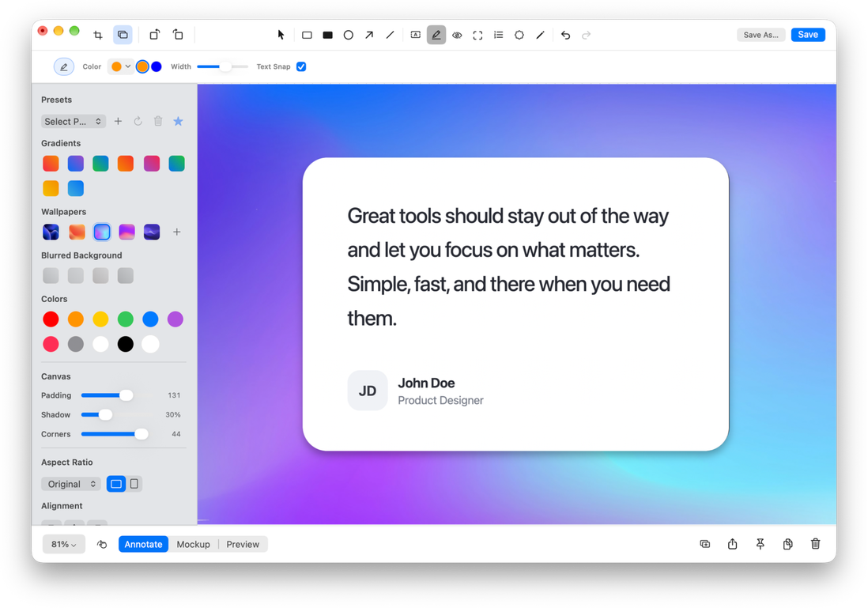The width and height of the screenshot is (868, 608).
Task: Click the share export icon at bottom
Action: coord(732,544)
